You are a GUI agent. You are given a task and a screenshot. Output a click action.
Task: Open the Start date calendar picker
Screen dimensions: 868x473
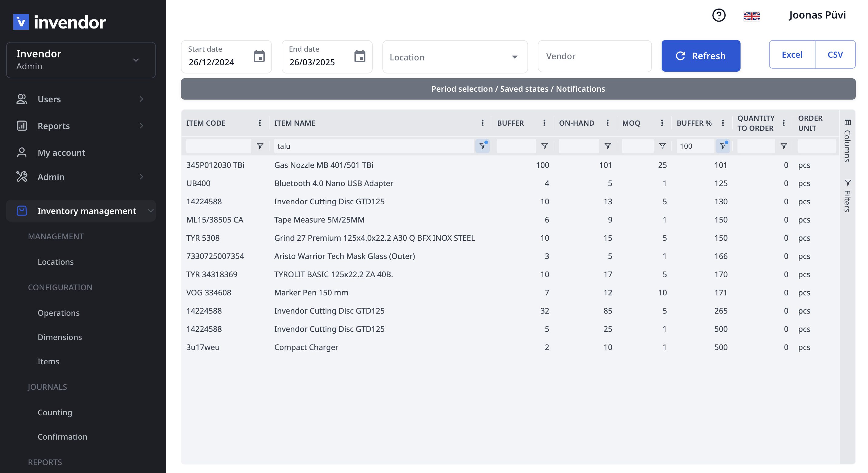(259, 56)
